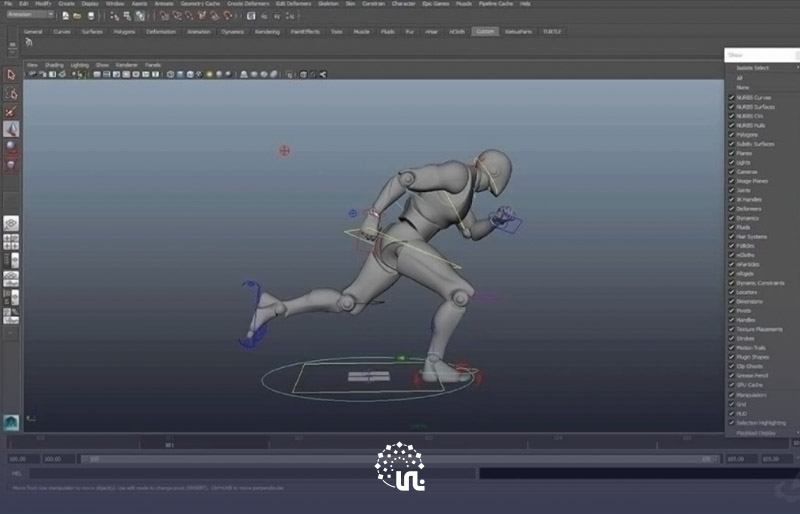Enable use all lights in viewport
The width and height of the screenshot is (800, 514).
(x=209, y=75)
